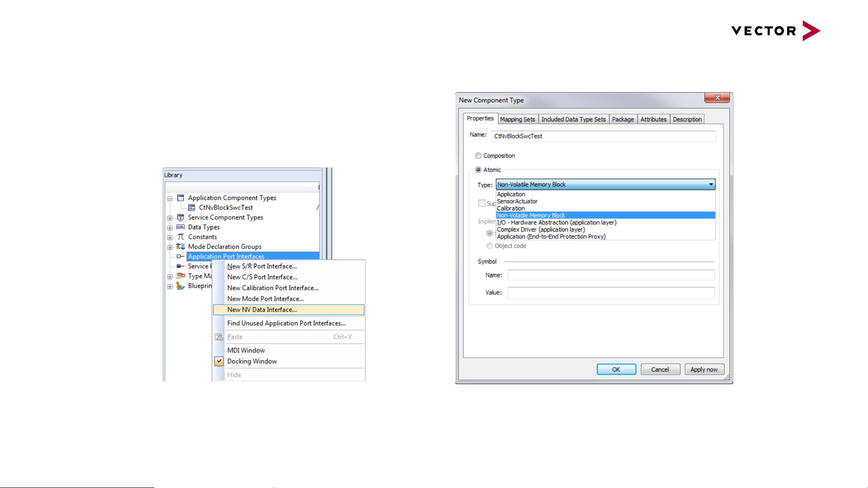Click the Application Component Types folder icon

(181, 198)
